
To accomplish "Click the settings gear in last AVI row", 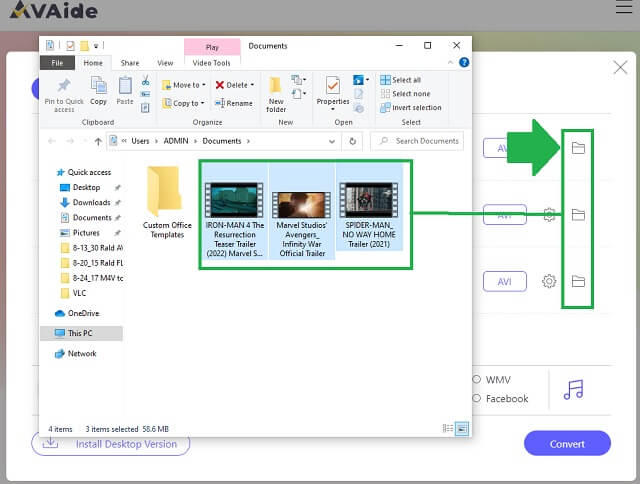I will tap(549, 281).
